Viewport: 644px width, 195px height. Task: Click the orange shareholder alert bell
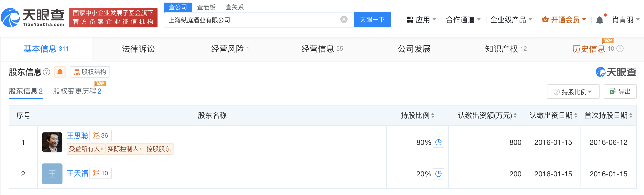pyautogui.click(x=60, y=72)
